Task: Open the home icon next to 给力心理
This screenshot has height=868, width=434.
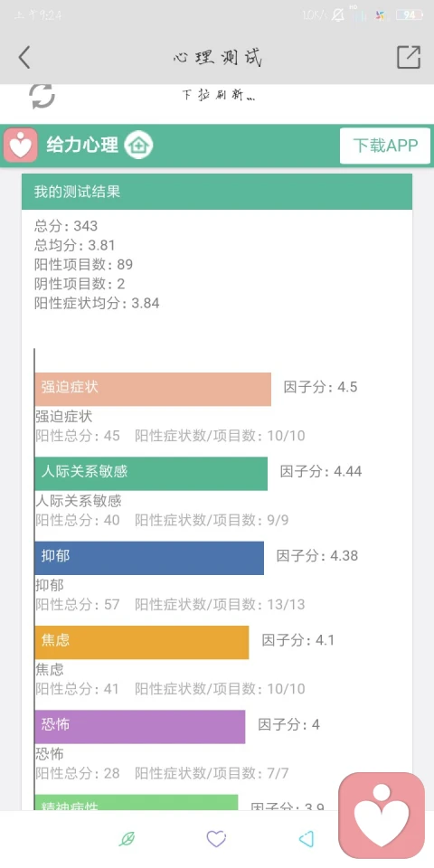Action: [137, 145]
